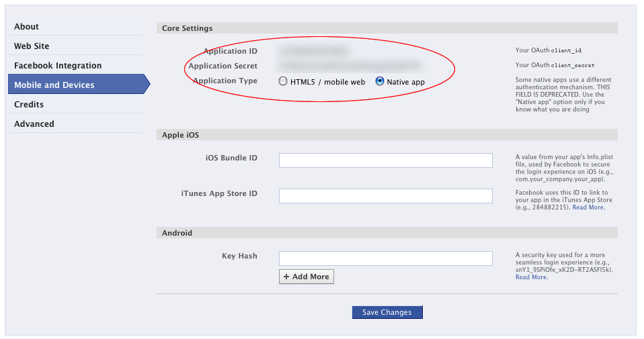Screen dimensions: 644x339
Task: Open the Advanced settings section
Action: click(x=75, y=124)
